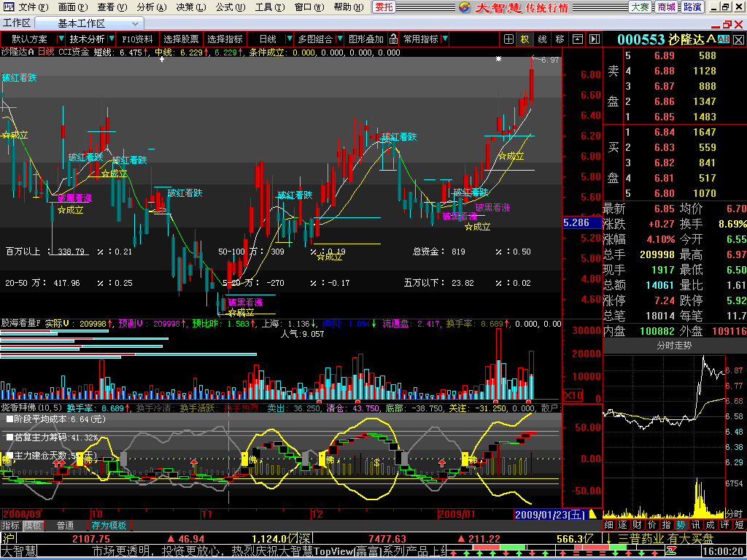Toggle the 估算主力筹码 checkbox
Screen dimensions: 747x560
(9, 437)
